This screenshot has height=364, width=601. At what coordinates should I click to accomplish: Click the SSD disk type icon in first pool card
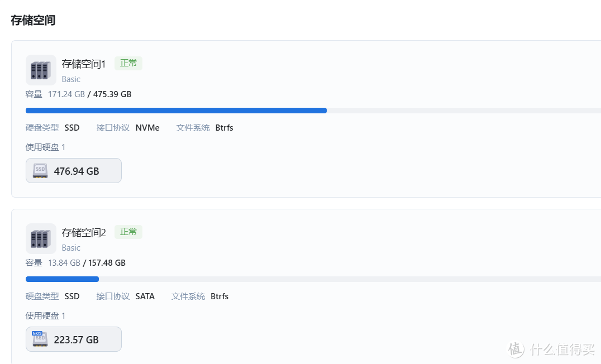pos(71,127)
